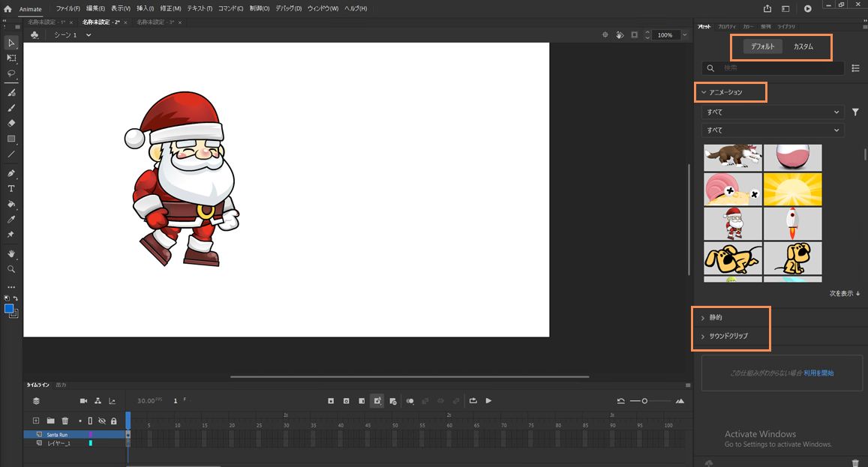868x467 pixels.
Task: Select the Paint Bucket tool
Action: [x=11, y=204]
